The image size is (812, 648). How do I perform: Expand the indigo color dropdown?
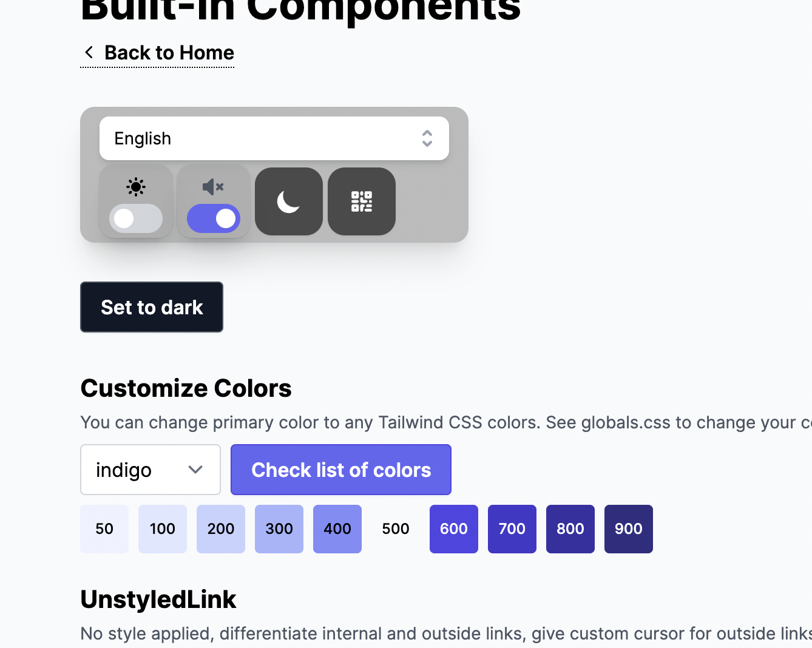[150, 470]
